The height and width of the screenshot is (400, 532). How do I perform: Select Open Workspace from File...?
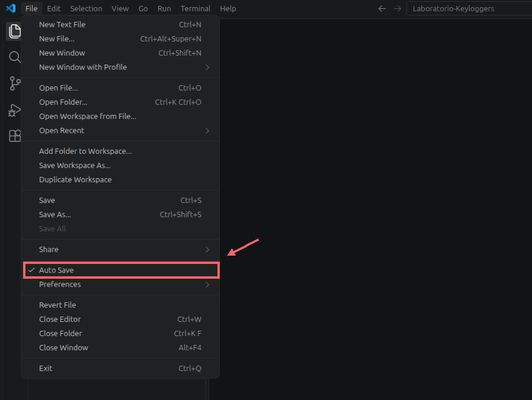tap(121, 116)
